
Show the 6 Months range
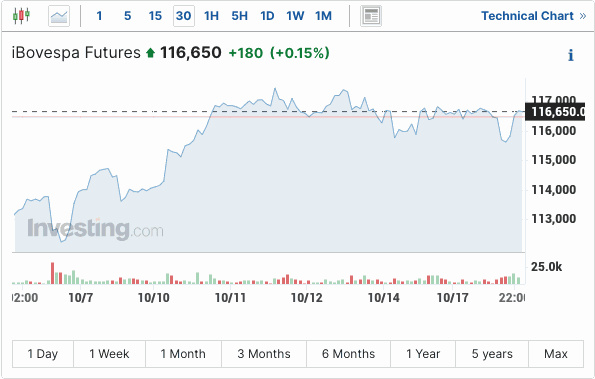(348, 354)
